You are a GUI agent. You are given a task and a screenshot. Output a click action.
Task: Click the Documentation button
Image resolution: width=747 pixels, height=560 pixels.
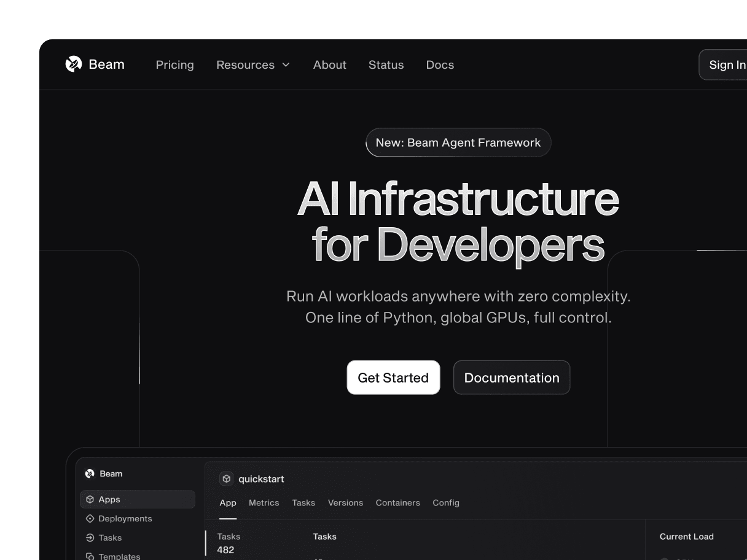(511, 378)
